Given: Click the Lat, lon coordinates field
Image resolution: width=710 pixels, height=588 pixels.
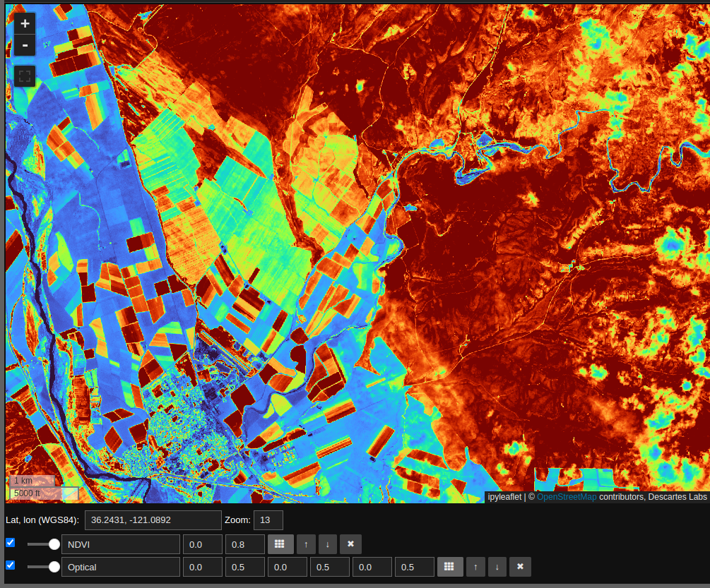Looking at the screenshot, I should [x=153, y=520].
